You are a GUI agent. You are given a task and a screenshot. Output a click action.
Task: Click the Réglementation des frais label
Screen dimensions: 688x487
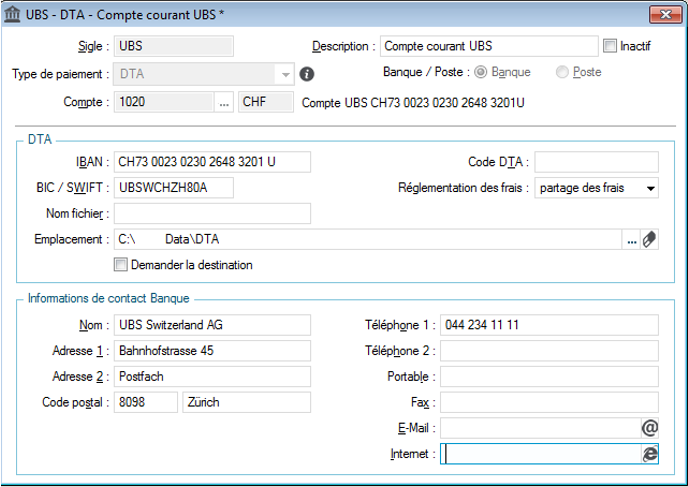coord(463,188)
